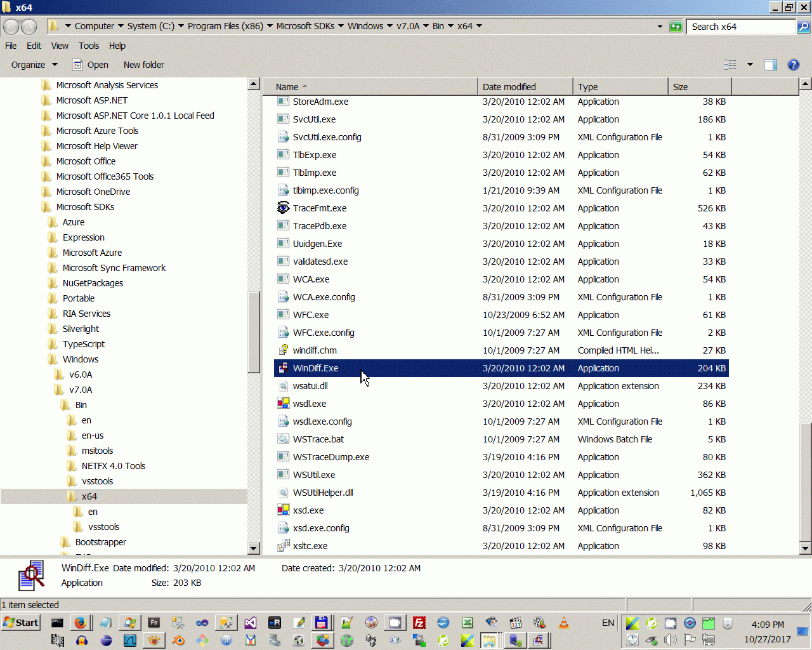The image size is (812, 650).
Task: Expand the v7.0A breadcrumb dropdown arrow
Action: (x=426, y=26)
